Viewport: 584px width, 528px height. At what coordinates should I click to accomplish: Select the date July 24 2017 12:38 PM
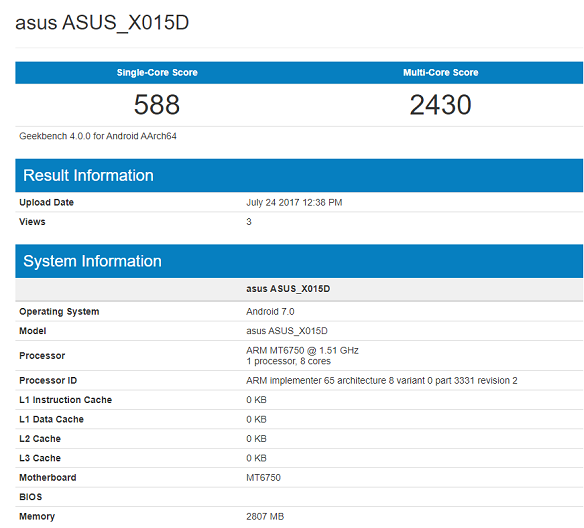294,202
